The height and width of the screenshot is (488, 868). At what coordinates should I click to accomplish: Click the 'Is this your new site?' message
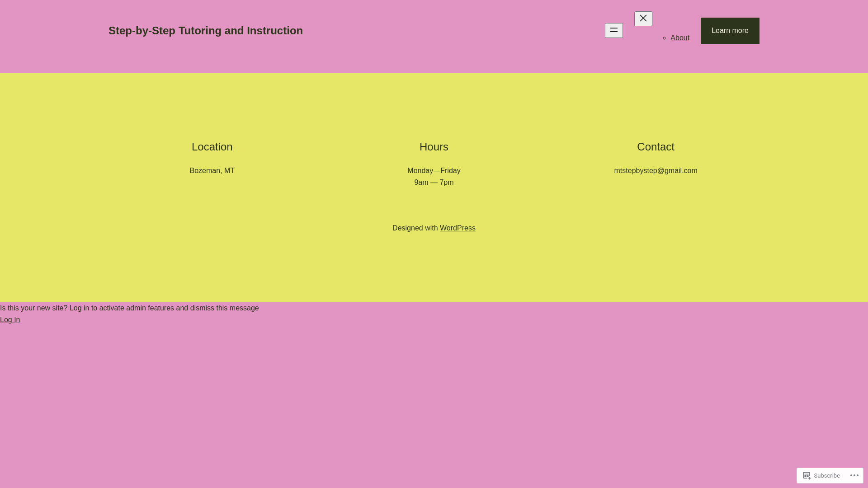tap(129, 308)
